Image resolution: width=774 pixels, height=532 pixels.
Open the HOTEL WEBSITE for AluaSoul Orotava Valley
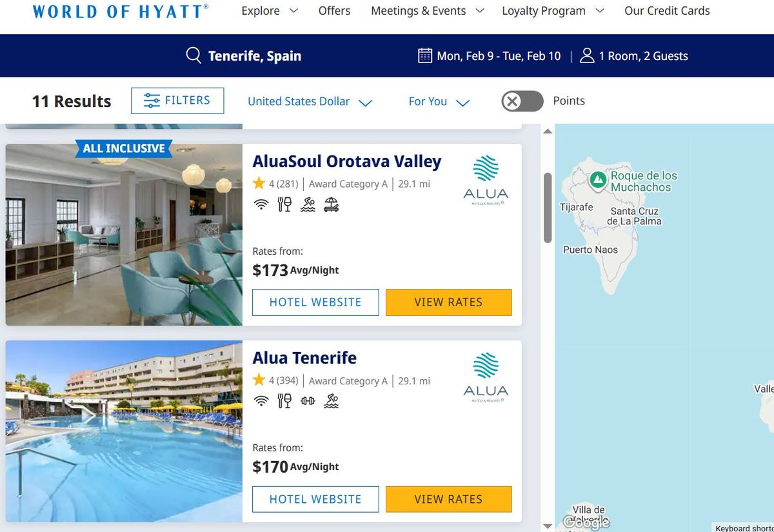pos(315,302)
